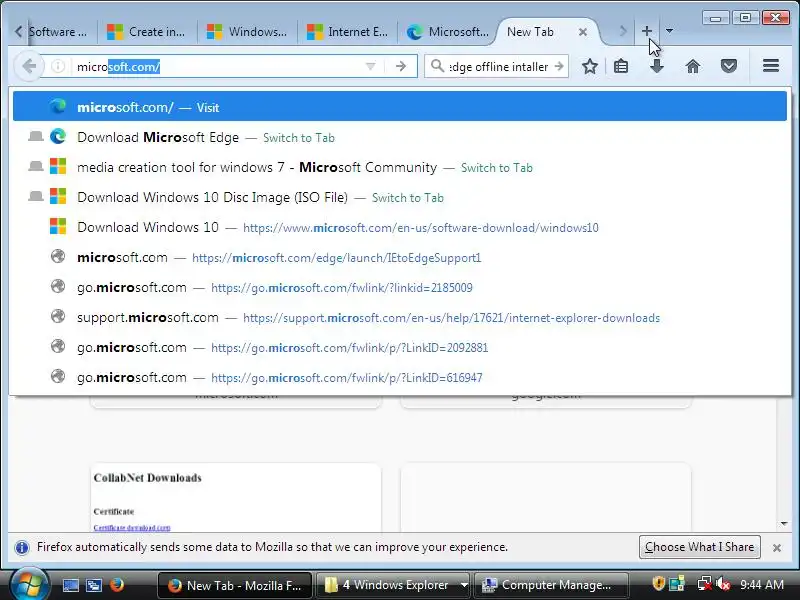
Task: Click Computer Management taskbar button
Action: point(551,585)
